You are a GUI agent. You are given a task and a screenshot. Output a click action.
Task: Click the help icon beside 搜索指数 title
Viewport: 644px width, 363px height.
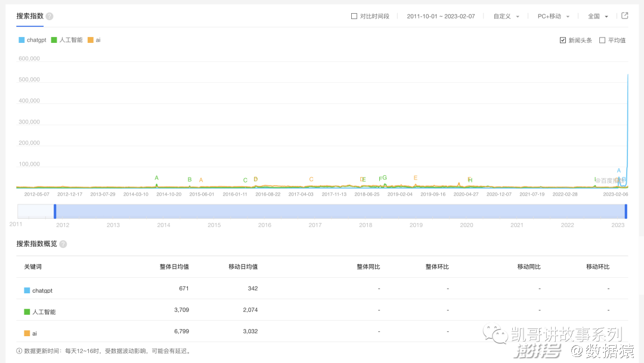49,16
